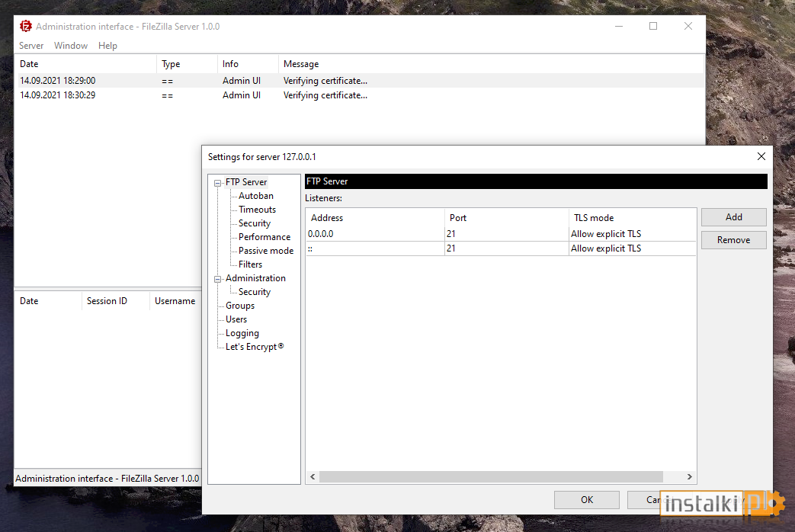
Task: Select Security under FTP Server
Action: [x=254, y=223]
